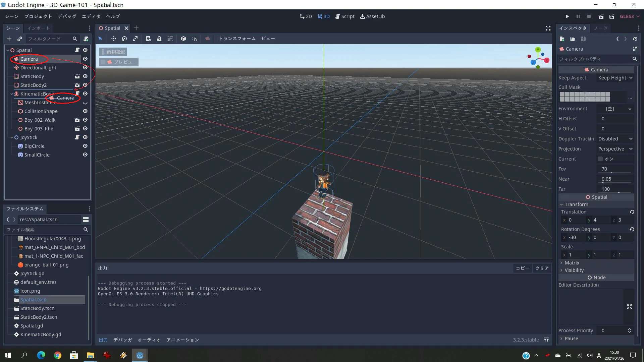Instance a child scene with link icon
Screen dimensions: 644x362
coord(20,39)
